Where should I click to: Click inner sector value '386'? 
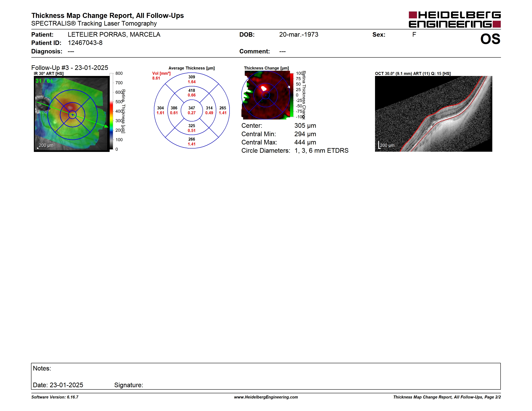(x=174, y=108)
